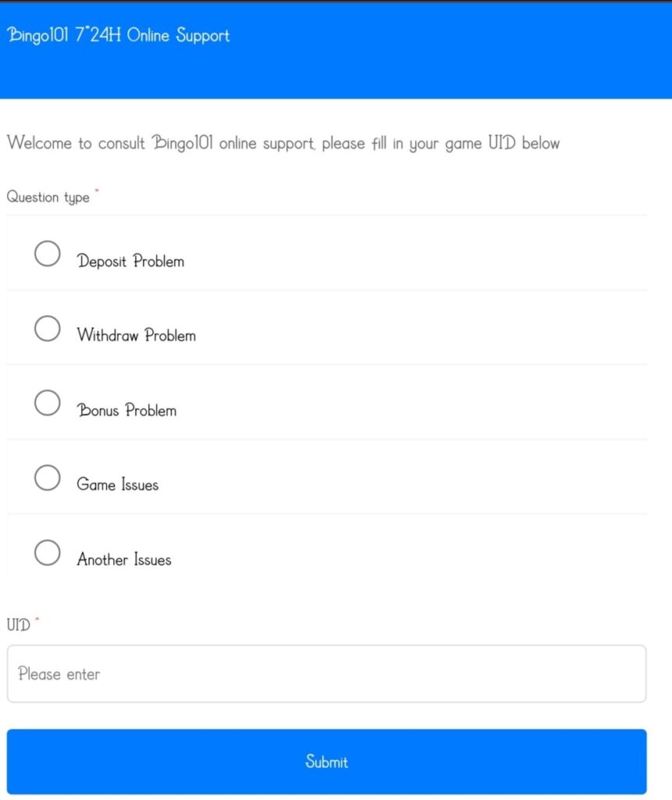Select the Another Issues radio button

48,552
